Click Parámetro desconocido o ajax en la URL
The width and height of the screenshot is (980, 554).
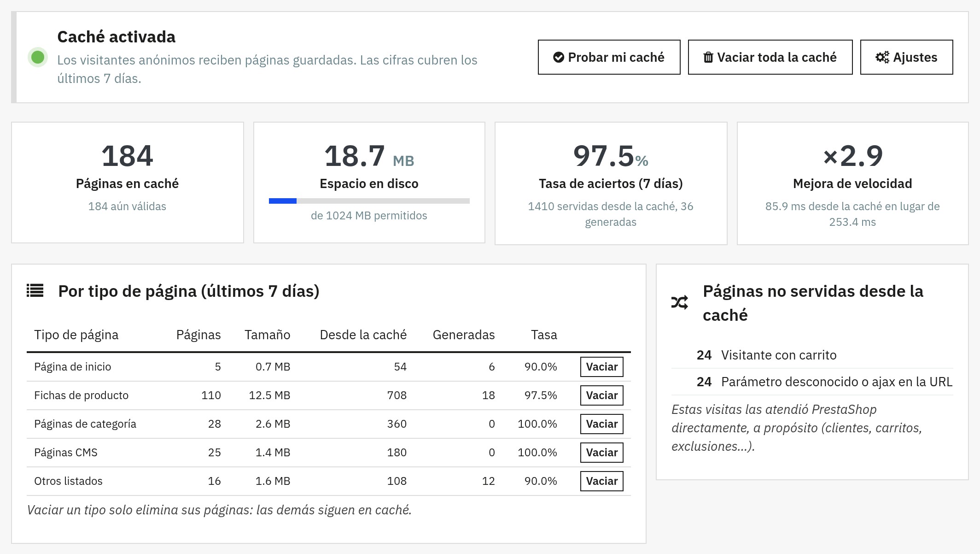[836, 382]
